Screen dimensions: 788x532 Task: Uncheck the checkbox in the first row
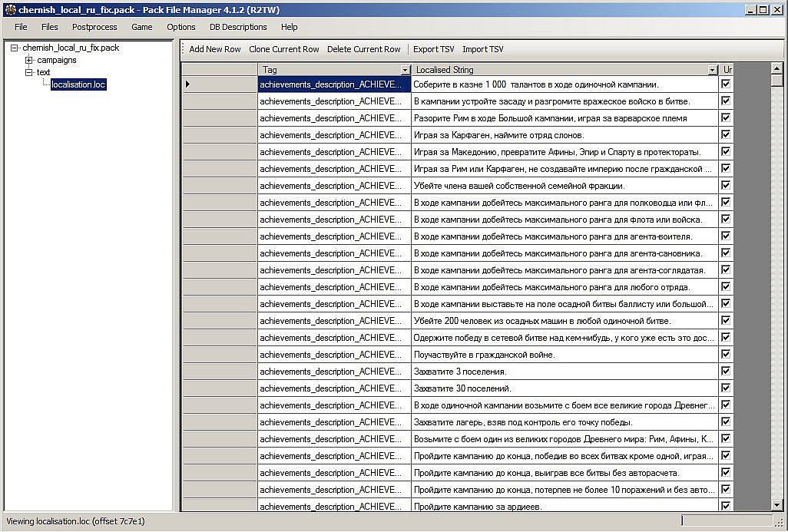click(x=726, y=84)
